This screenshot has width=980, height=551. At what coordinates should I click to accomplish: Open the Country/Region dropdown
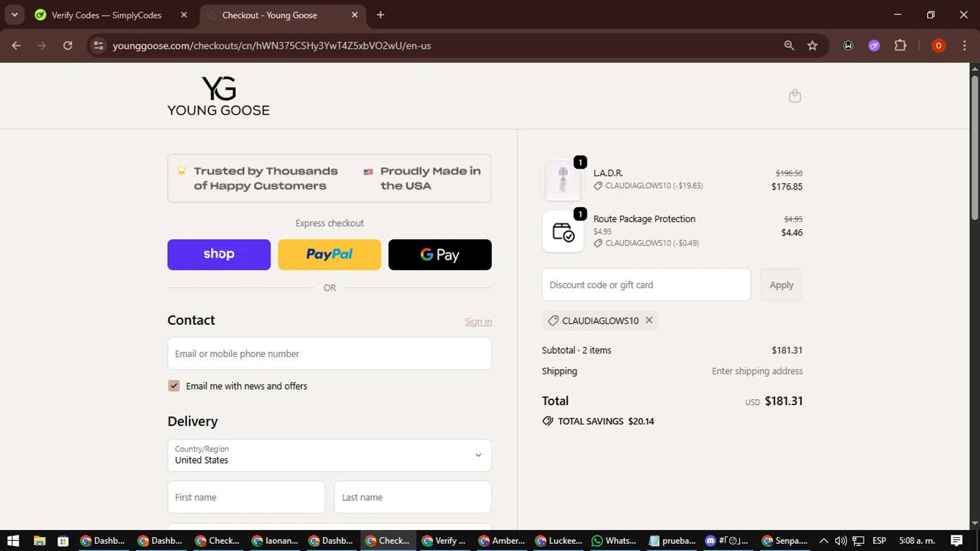coord(329,455)
